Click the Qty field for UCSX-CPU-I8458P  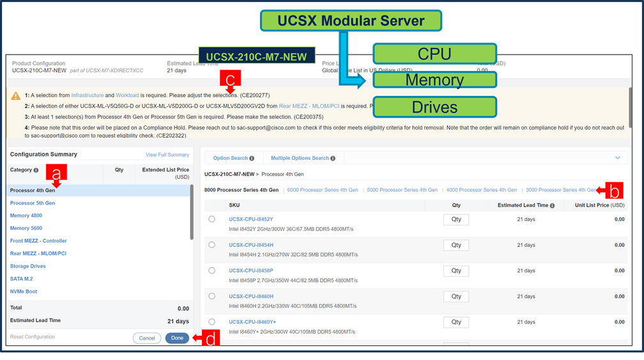pyautogui.click(x=456, y=271)
